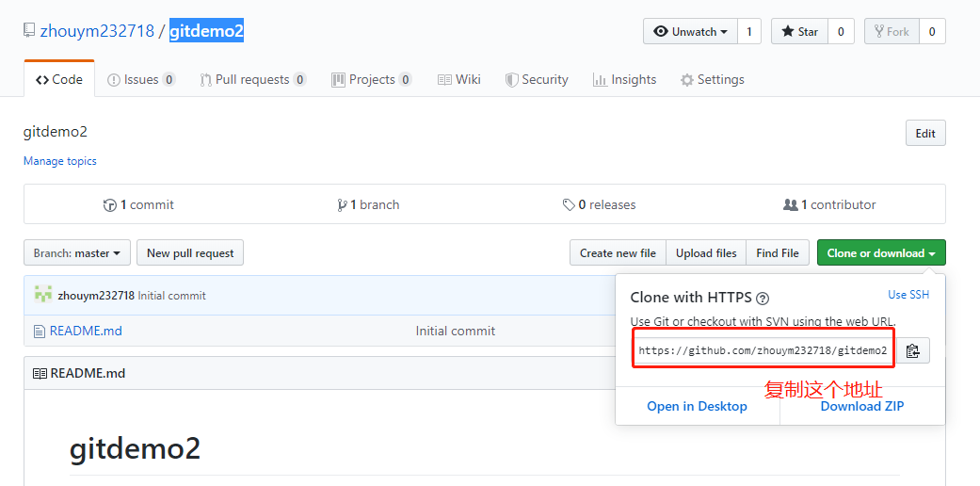Click the Projects board icon
Screen dimensions: 980x486
(338, 79)
